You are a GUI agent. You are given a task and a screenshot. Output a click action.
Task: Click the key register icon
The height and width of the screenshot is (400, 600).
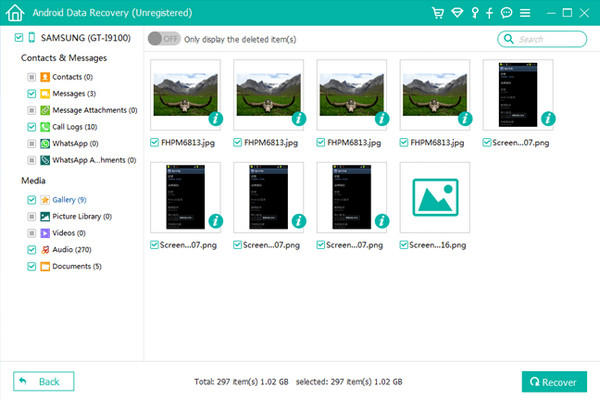(x=473, y=13)
